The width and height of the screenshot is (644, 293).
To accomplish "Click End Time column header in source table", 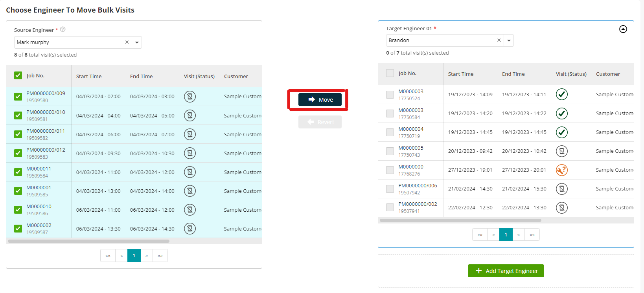I will 142,77.
